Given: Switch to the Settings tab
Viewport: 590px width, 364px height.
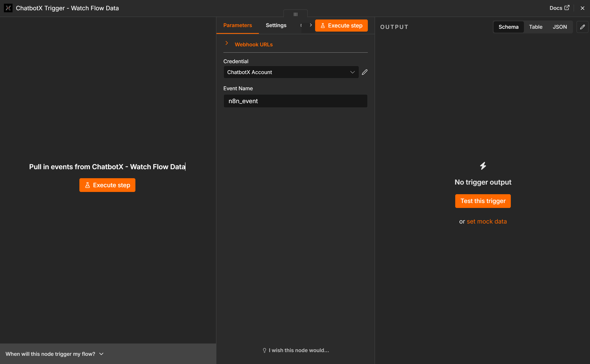Looking at the screenshot, I should coord(276,25).
